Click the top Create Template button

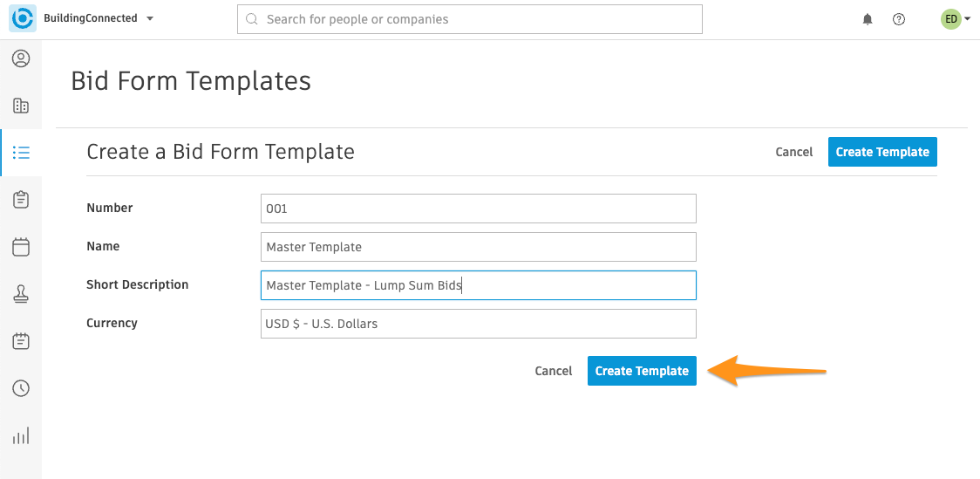coord(882,152)
